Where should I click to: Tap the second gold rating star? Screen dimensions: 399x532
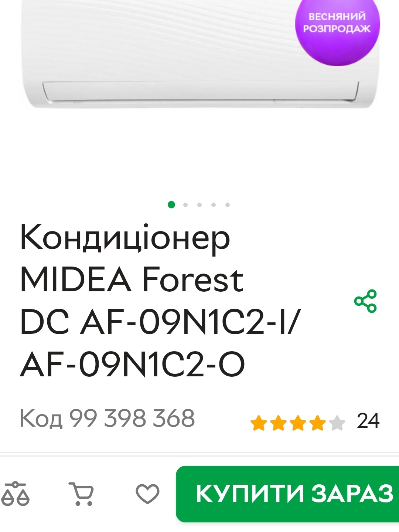[278, 423]
